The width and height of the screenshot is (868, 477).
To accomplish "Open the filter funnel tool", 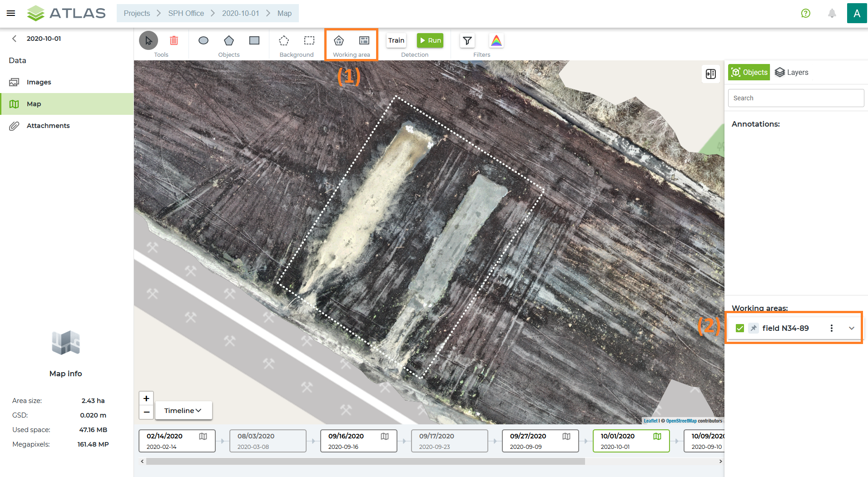I will pos(467,40).
